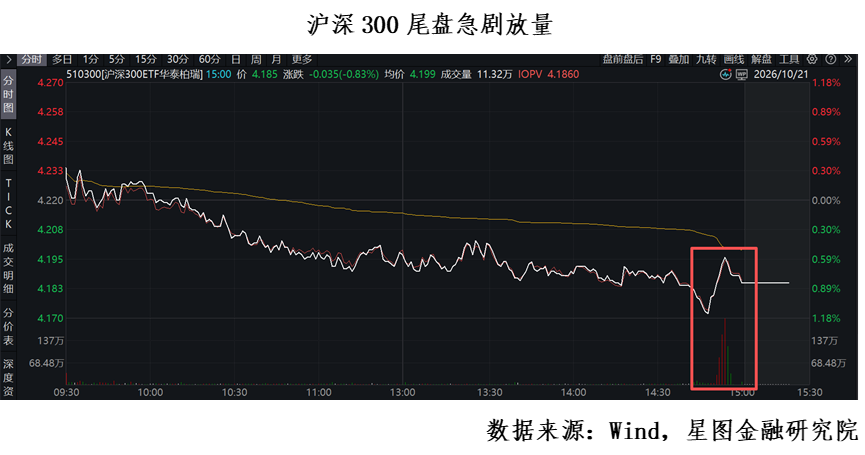
Task: Click the right 68.48万 volume axis label
Action: [828, 363]
